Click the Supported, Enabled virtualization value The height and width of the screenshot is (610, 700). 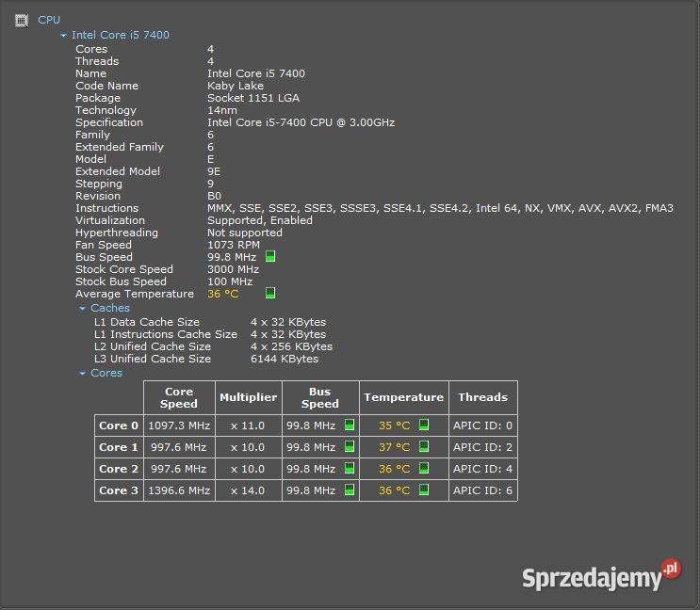(260, 220)
